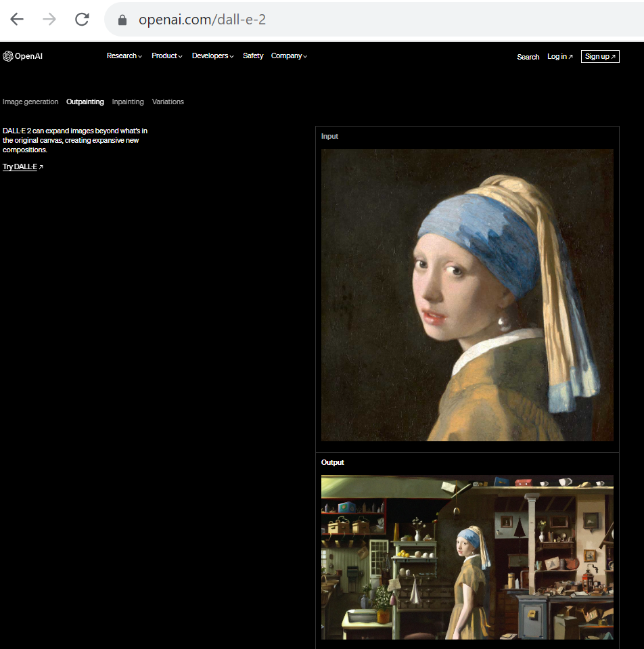Viewport: 644px width, 649px height.
Task: Click the browser back arrow
Action: 17,20
